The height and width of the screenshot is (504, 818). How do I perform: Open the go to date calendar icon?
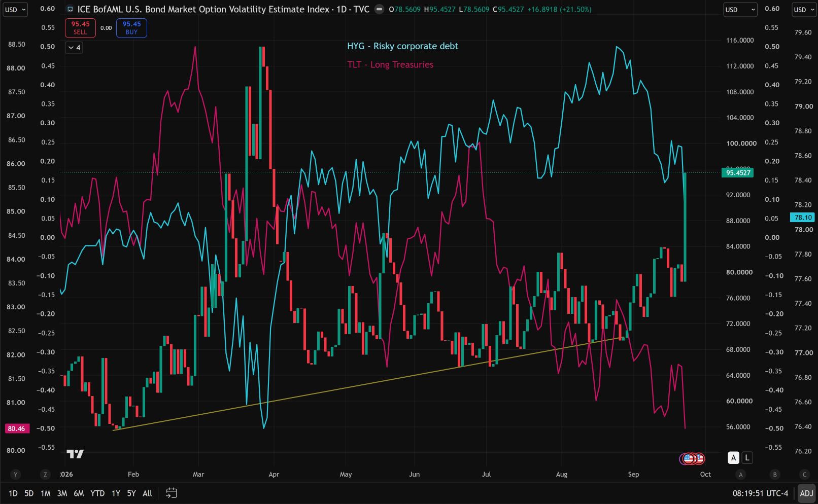172,493
